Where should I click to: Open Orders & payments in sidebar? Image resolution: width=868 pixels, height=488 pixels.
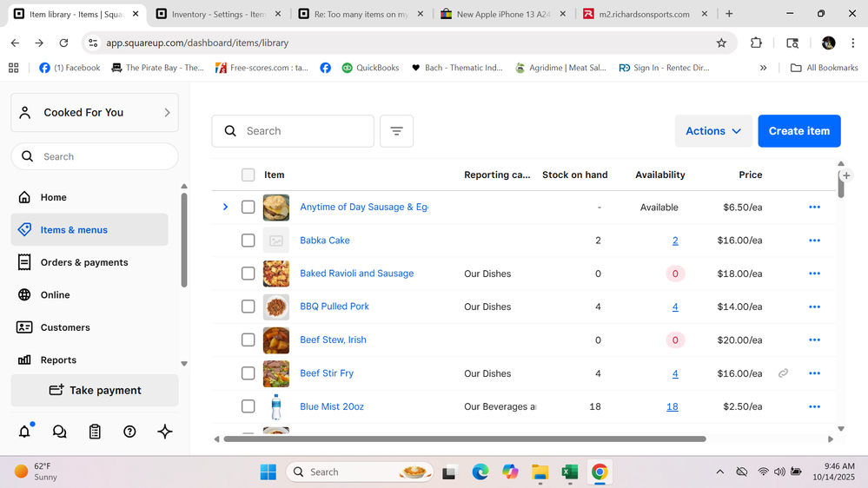pyautogui.click(x=84, y=262)
